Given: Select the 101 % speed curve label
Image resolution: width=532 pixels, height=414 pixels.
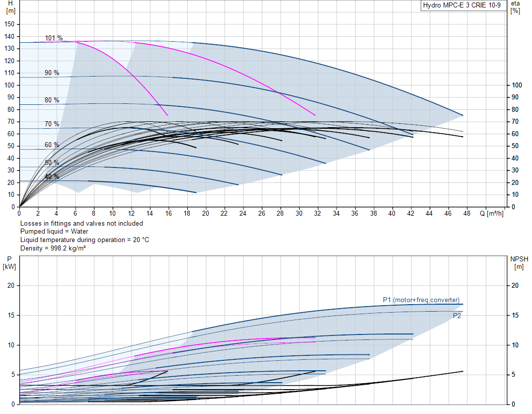Looking at the screenshot, I should [x=54, y=38].
